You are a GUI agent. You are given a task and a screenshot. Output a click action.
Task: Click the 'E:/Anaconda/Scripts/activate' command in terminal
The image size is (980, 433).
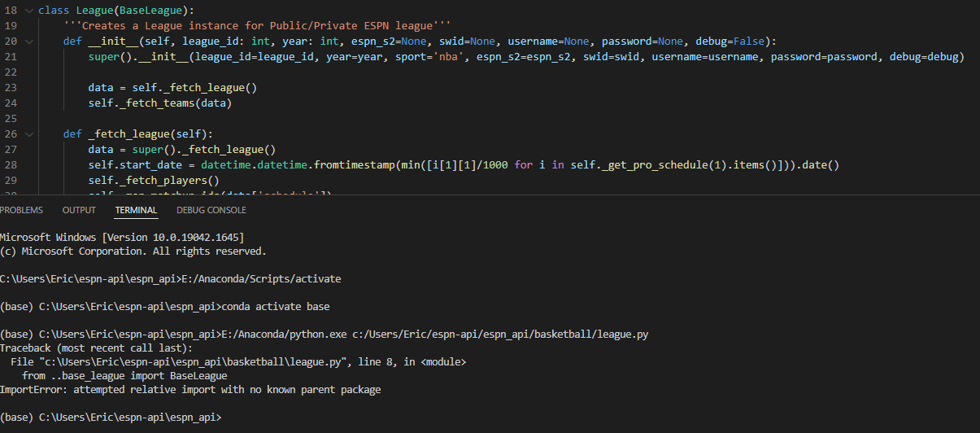260,278
